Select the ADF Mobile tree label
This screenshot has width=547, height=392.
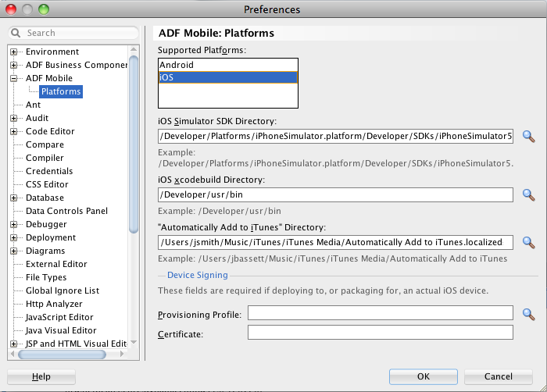49,78
